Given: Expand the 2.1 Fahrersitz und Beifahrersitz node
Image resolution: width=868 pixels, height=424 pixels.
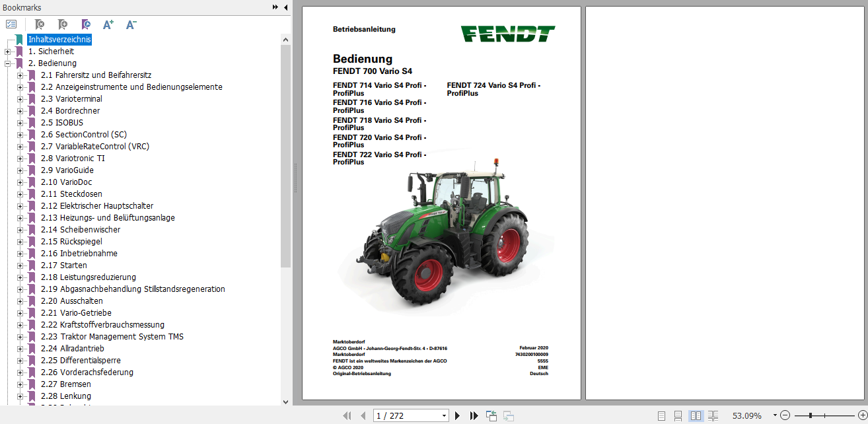Looking at the screenshot, I should point(20,75).
